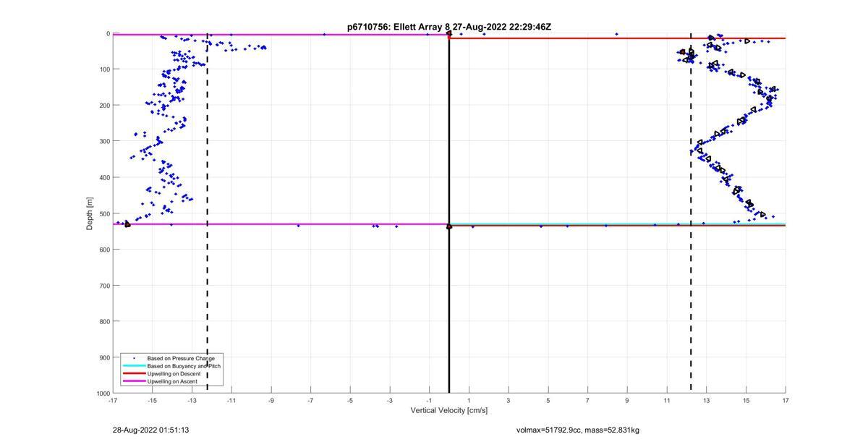
Task: Click x-axis tick label "15"
Action: pos(746,400)
